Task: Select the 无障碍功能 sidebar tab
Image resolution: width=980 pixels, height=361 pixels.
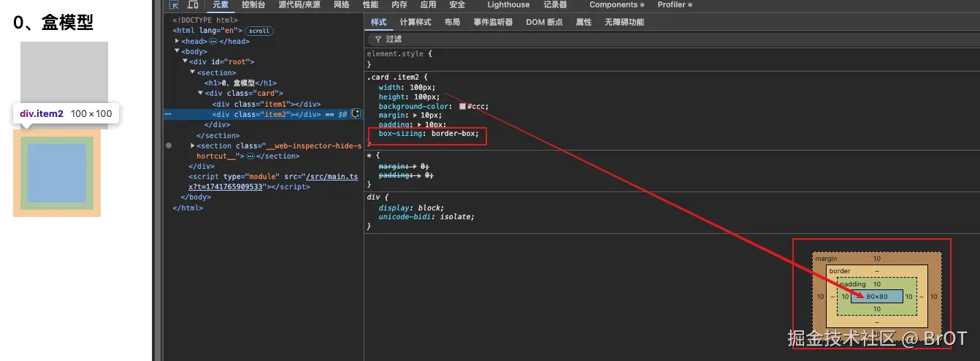Action: (624, 23)
